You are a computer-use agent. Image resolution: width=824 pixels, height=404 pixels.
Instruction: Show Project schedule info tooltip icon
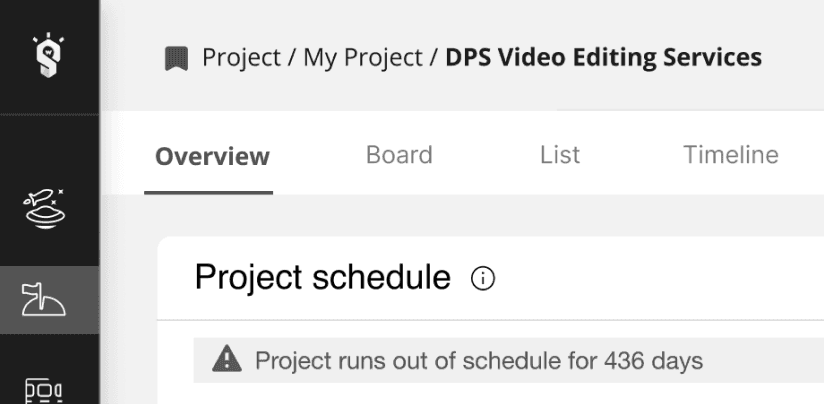click(483, 278)
